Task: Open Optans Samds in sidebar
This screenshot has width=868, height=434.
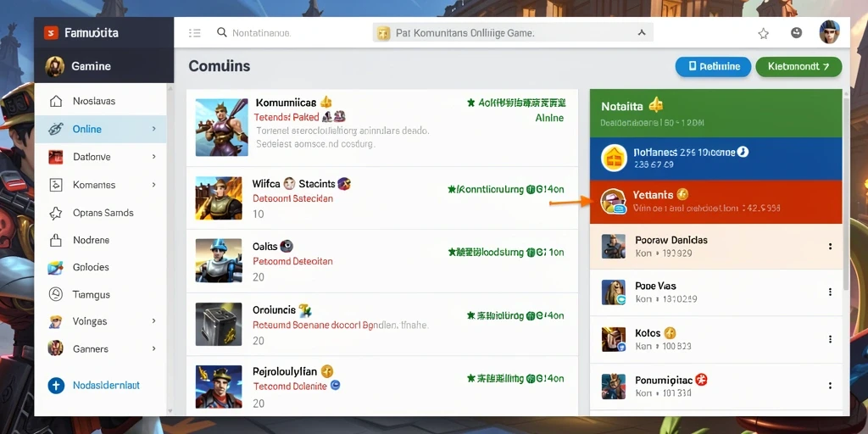Action: coord(100,213)
